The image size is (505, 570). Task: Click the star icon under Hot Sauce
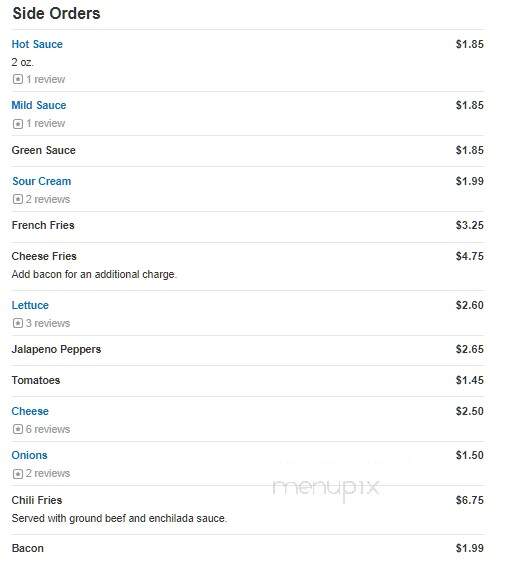(17, 79)
